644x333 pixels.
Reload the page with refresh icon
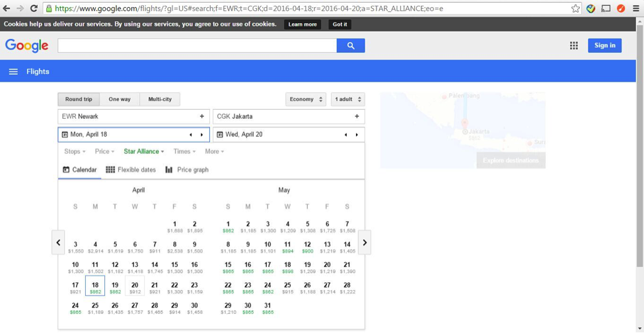click(x=34, y=8)
